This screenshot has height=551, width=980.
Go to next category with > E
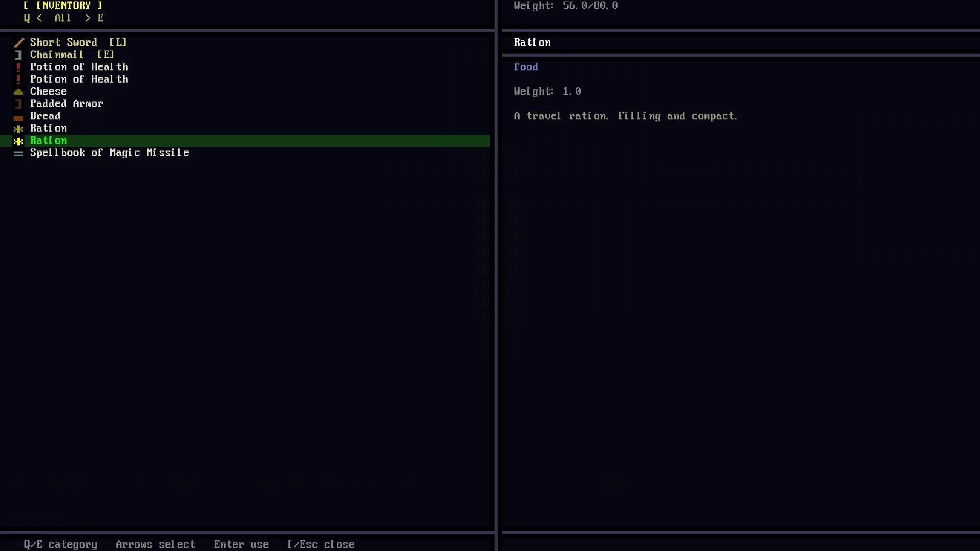(94, 18)
